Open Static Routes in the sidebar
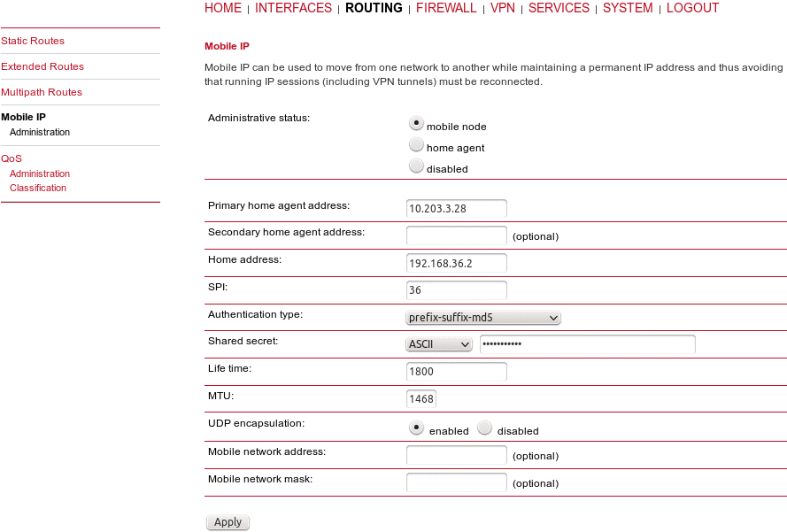Image resolution: width=787 pixels, height=532 pixels. pos(33,41)
